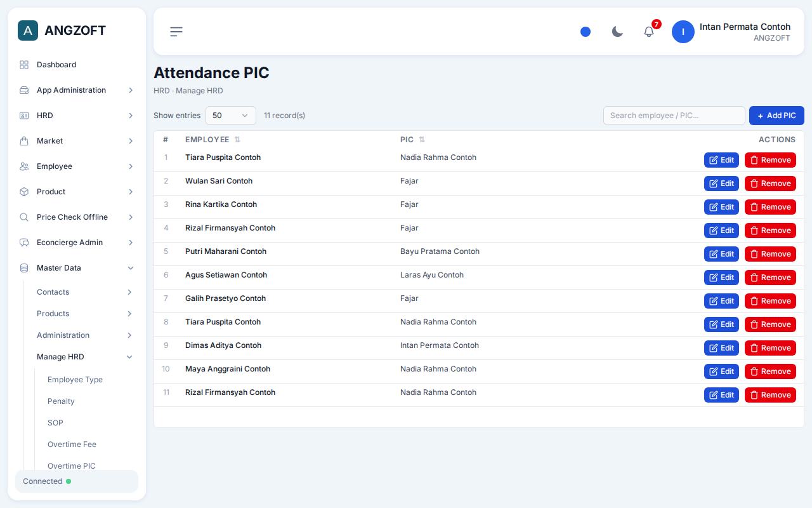Edit the Rina Kartika Contoh row

(x=721, y=207)
